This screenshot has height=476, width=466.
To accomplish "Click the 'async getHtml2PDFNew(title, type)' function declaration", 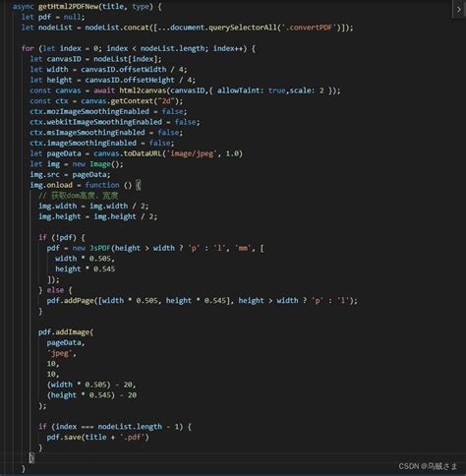I will pyautogui.click(x=87, y=7).
